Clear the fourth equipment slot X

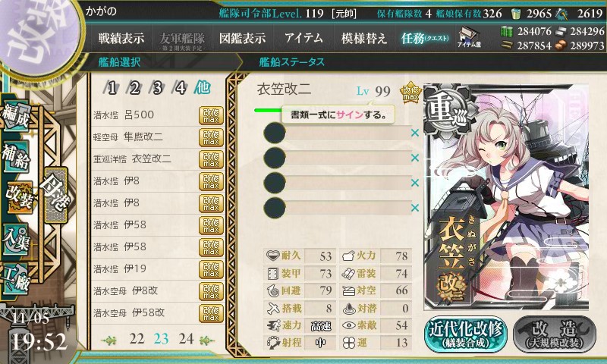[415, 208]
